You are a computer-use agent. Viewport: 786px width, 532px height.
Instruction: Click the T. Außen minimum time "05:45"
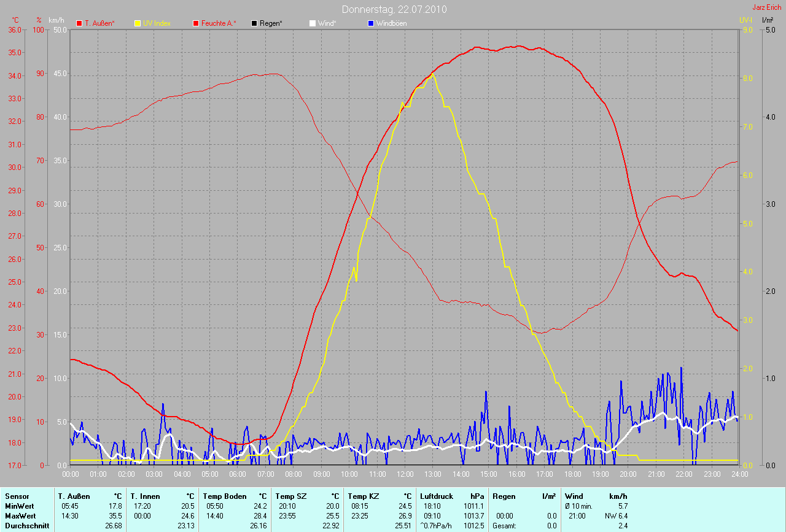click(71, 506)
